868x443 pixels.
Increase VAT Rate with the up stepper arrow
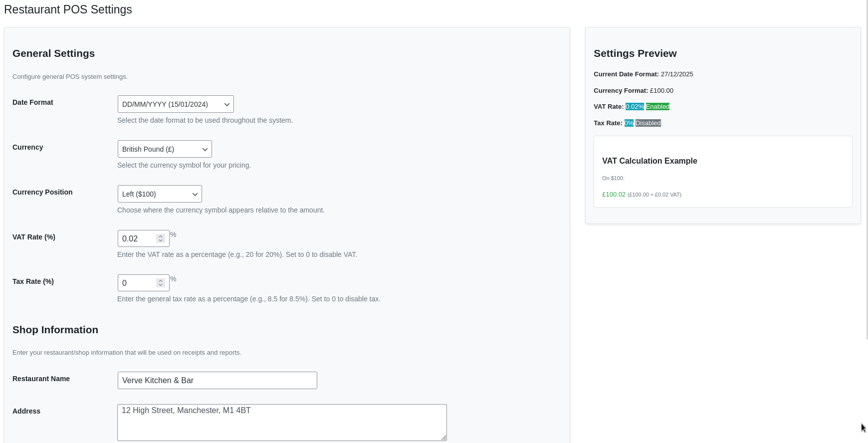[161, 236]
